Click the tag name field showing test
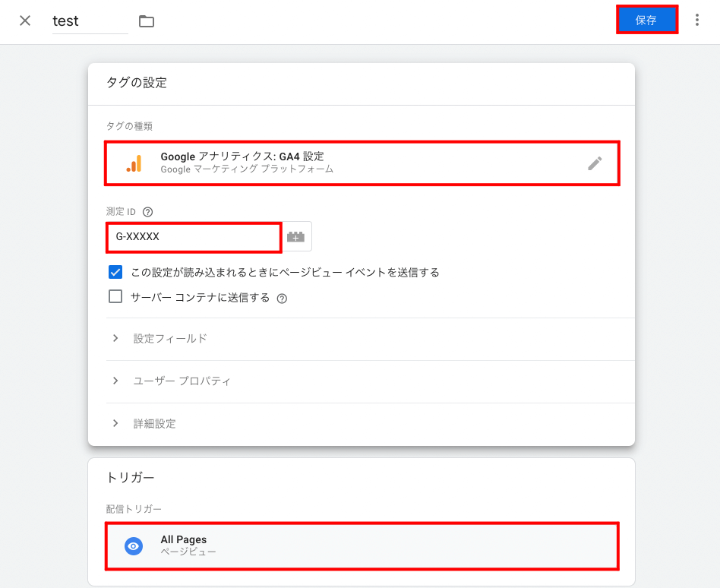 click(x=90, y=21)
